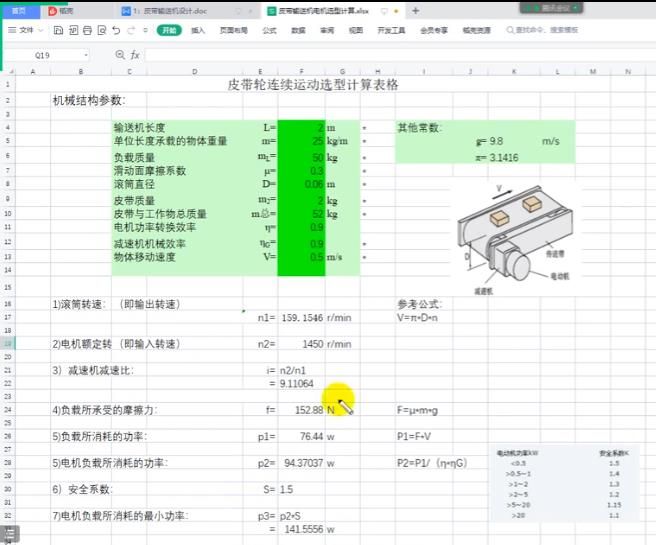This screenshot has height=545, width=656.
Task: Redo the last action
Action: click(x=131, y=30)
